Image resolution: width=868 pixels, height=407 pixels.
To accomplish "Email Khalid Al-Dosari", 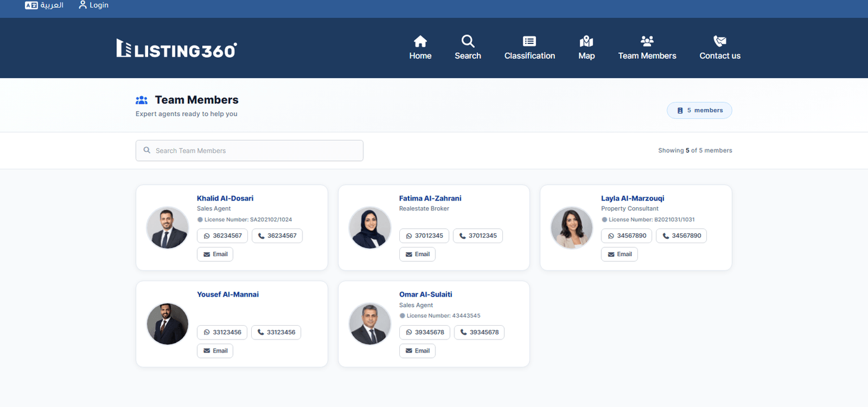I will (215, 254).
